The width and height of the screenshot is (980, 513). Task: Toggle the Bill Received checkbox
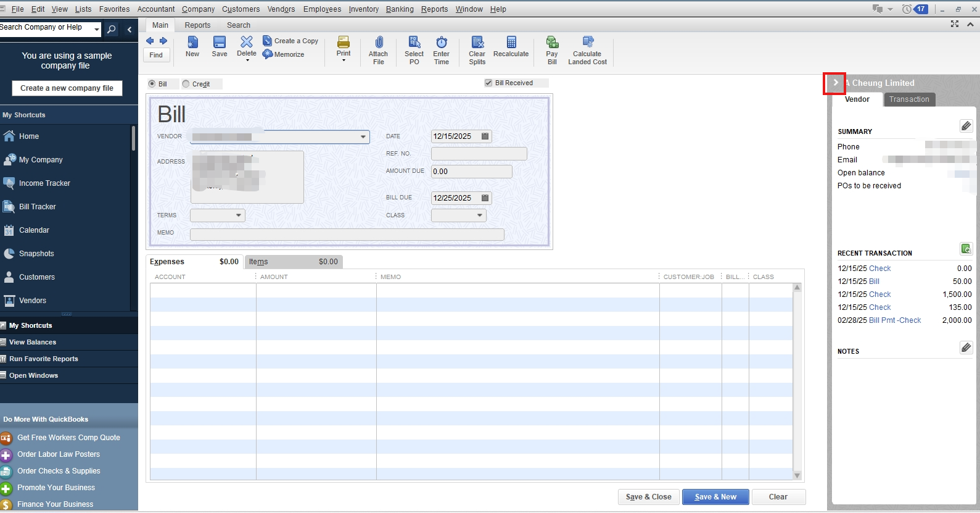pos(488,83)
